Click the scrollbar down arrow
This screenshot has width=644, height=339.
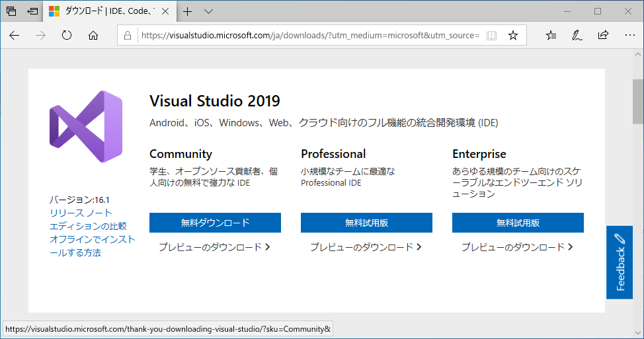(x=638, y=333)
